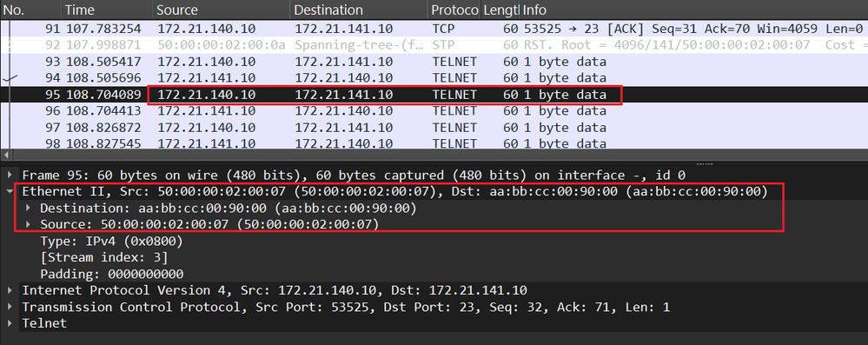The image size is (868, 345).
Task: Expand the Destination aa:bb:cc:00:90:00 field
Action: click(28, 209)
